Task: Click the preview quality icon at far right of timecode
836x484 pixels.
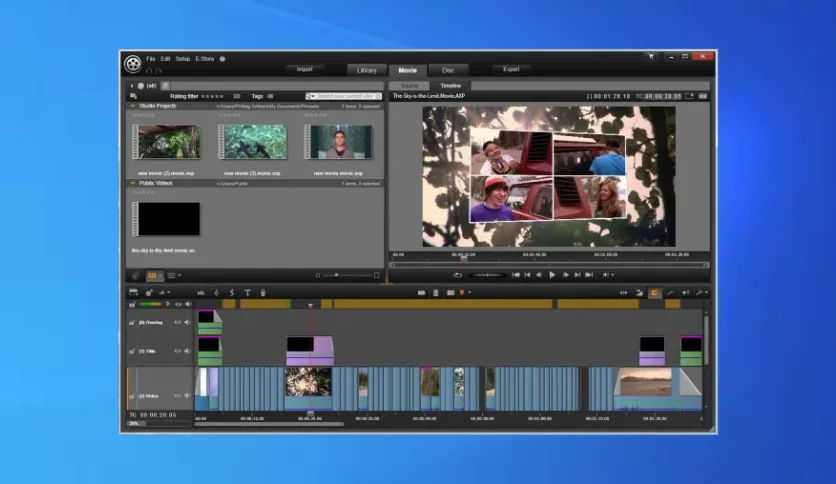Action: (x=703, y=96)
